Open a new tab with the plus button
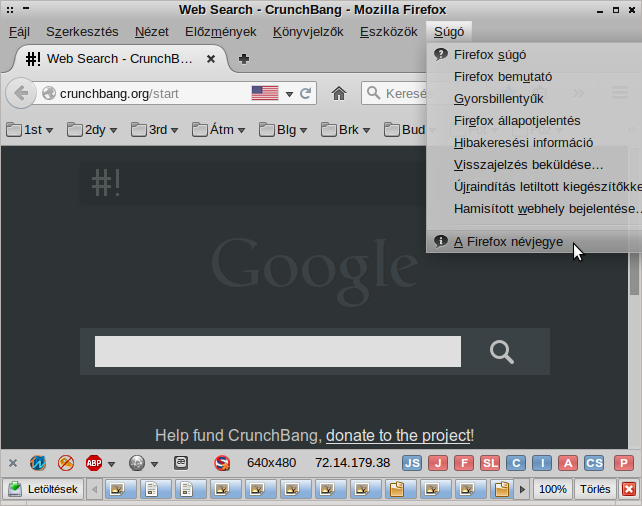This screenshot has width=642, height=506. tap(244, 59)
